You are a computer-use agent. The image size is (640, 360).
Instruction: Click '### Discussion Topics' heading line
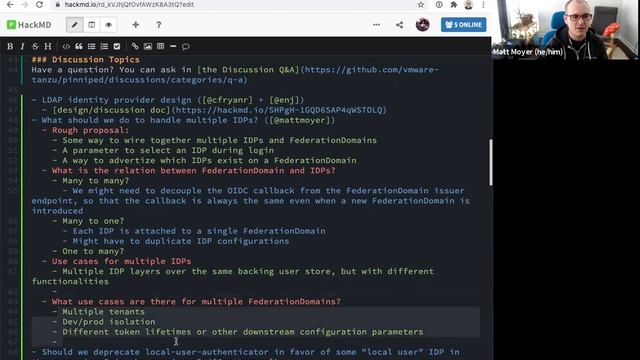86,60
